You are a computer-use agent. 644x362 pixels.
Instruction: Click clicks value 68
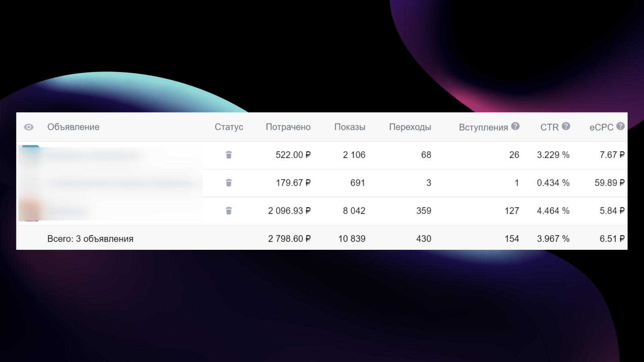426,155
